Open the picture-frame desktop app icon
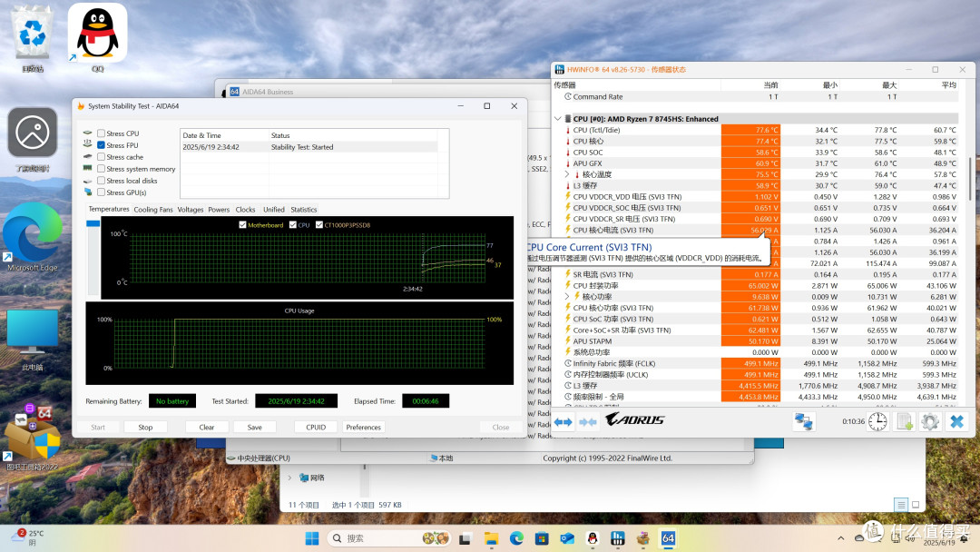980x552 pixels. point(33,140)
